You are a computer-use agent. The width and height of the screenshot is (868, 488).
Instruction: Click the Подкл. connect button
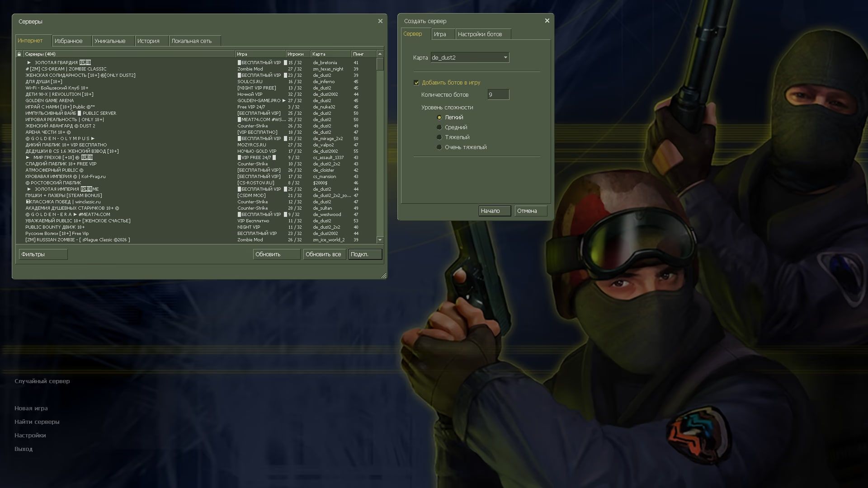coord(365,254)
